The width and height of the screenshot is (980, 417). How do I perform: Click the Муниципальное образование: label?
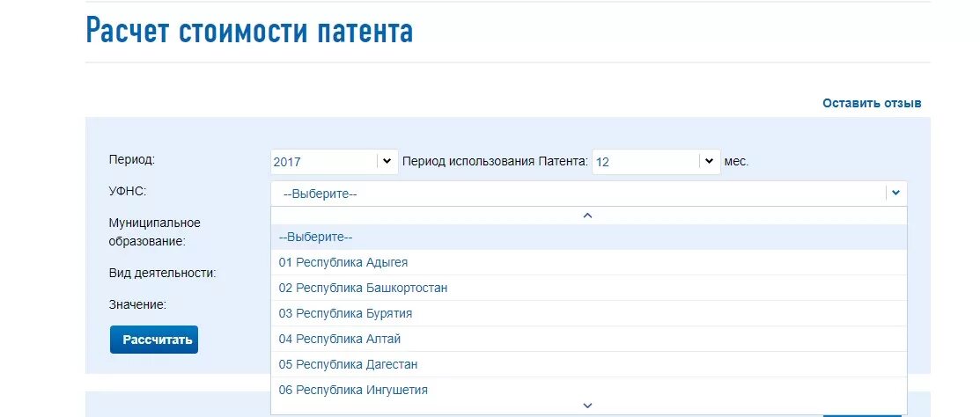154,232
